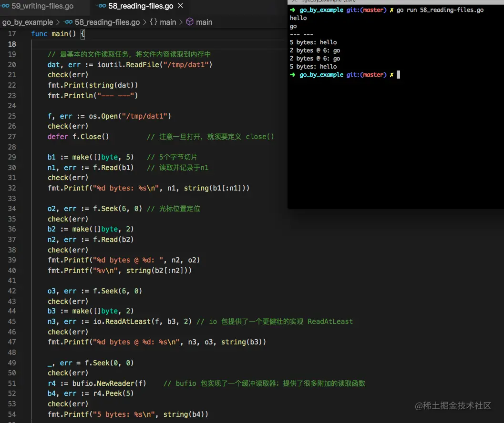Click the cube main function breadcrumb
Image resolution: width=504 pixels, height=423 pixels.
pyautogui.click(x=204, y=22)
